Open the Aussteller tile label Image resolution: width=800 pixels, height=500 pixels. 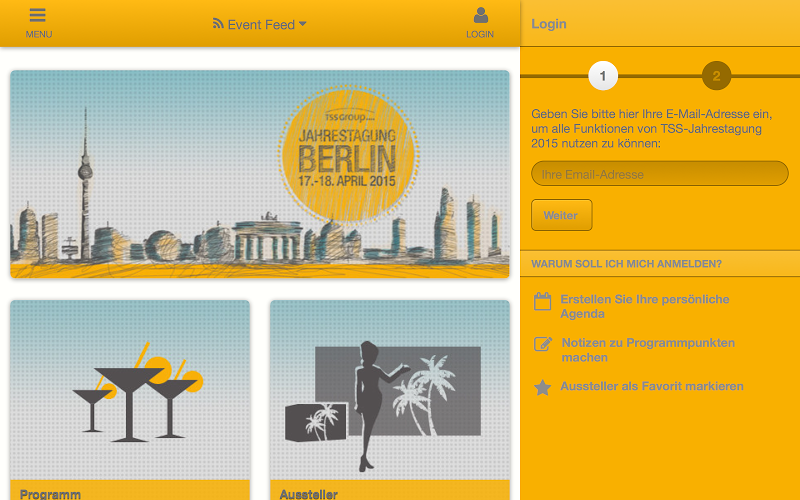[x=309, y=494]
